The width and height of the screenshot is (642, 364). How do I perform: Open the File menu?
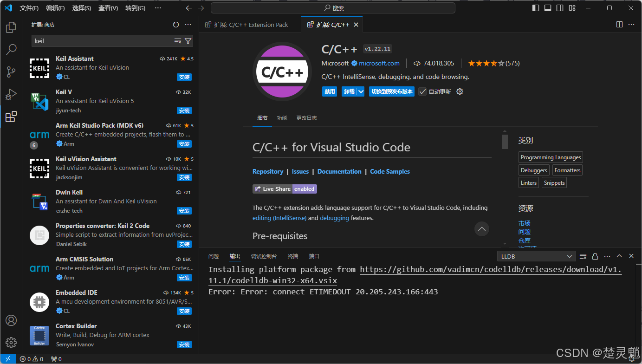(29, 8)
